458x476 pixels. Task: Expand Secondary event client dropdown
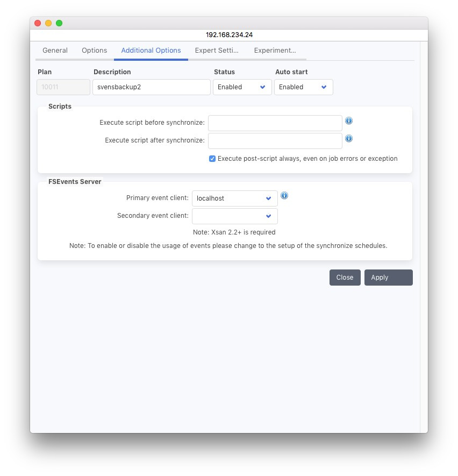point(234,216)
